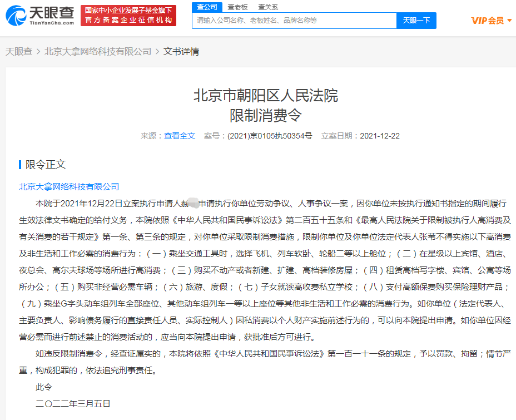This screenshot has width=516, height=420.
Task: Open 北京大拿网络科技有限公司 in the breadcrumb
Action: 98,51
